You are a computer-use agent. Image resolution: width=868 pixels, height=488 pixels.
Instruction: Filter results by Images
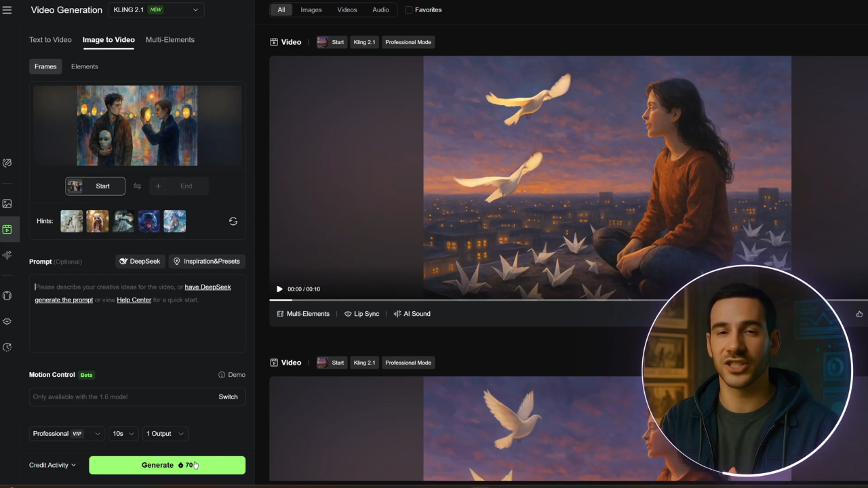[311, 9]
